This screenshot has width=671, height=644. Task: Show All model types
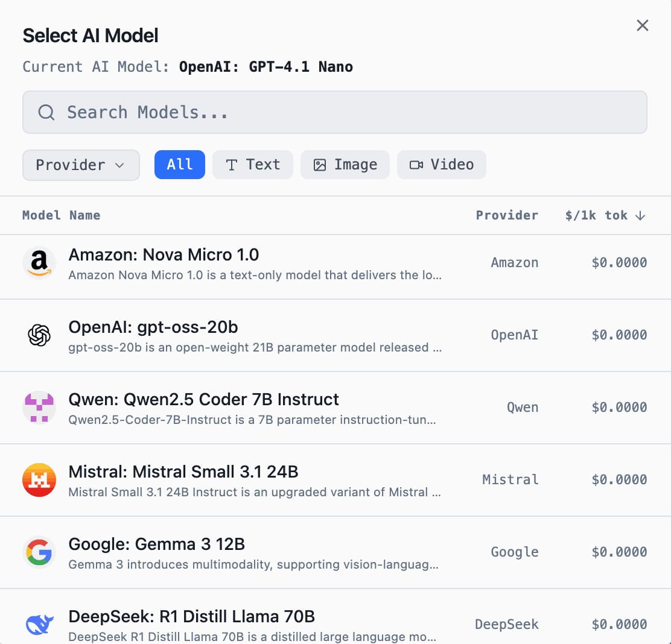[180, 165]
